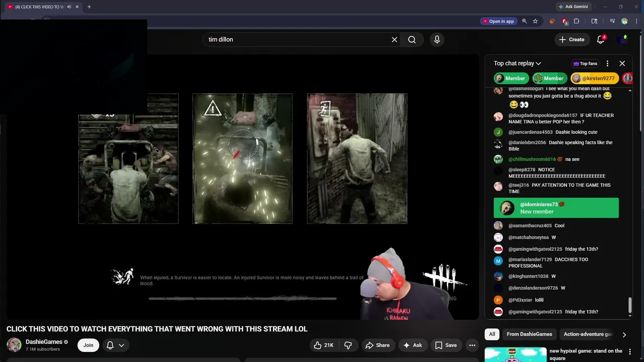Click chat user @mariaslander7129
This screenshot has height=362, width=644.
click(x=530, y=259)
